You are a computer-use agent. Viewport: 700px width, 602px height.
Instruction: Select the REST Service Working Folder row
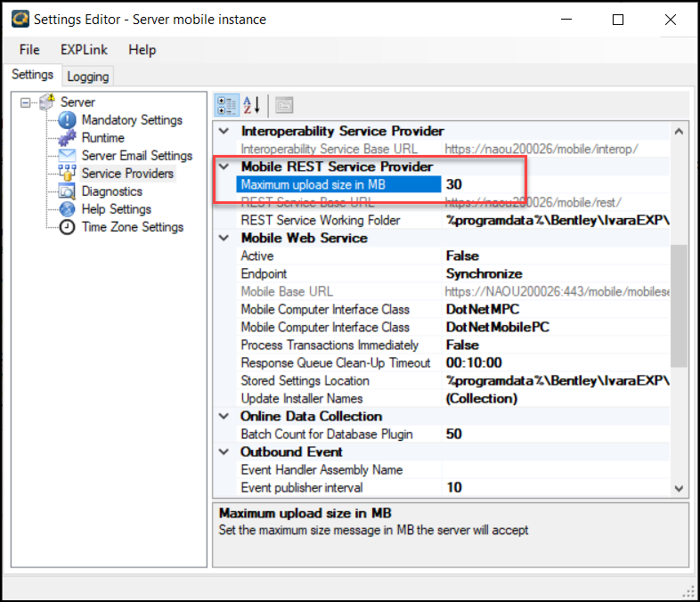pos(452,220)
